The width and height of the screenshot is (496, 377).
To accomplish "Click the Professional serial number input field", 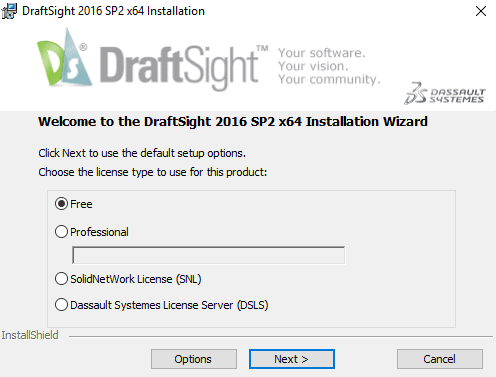I will (209, 255).
